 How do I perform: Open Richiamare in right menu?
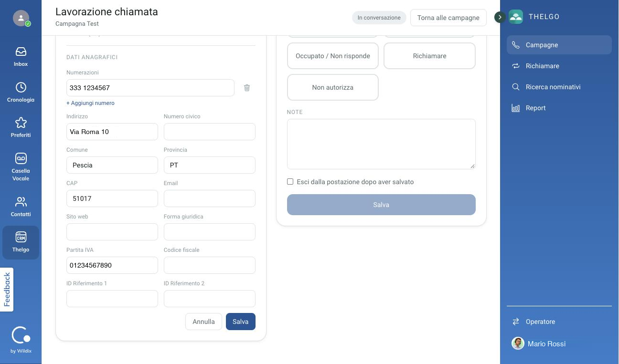559,66
